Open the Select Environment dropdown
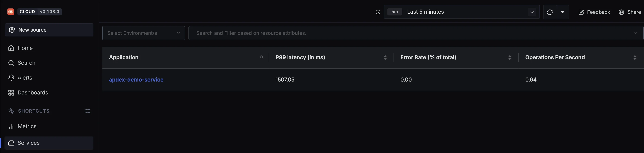644x153 pixels. (x=144, y=33)
